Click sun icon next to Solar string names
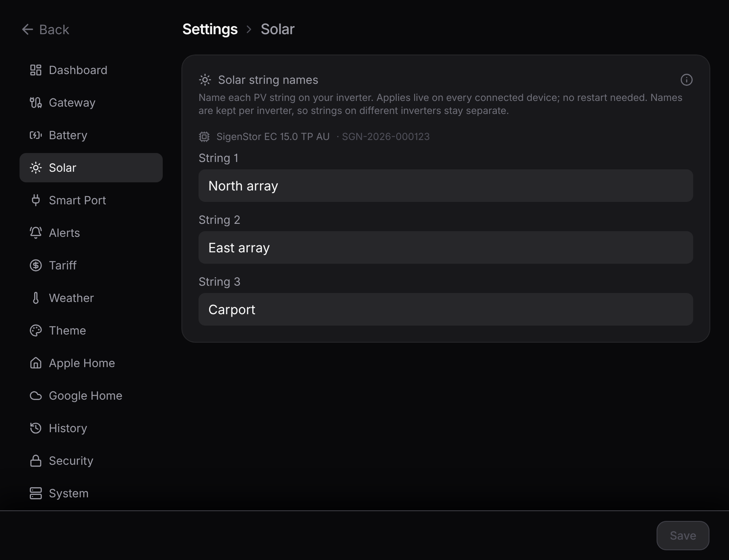Image resolution: width=729 pixels, height=560 pixels. pos(205,80)
